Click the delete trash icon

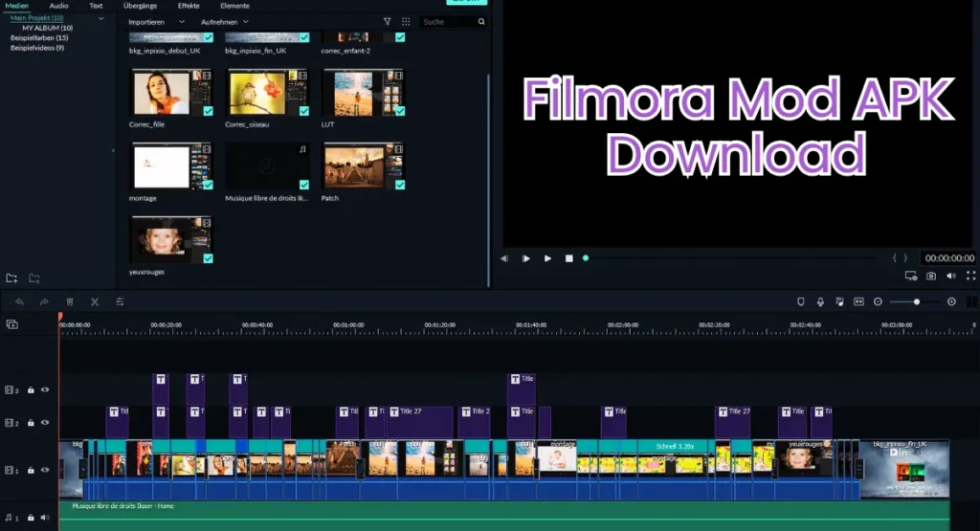pos(70,301)
